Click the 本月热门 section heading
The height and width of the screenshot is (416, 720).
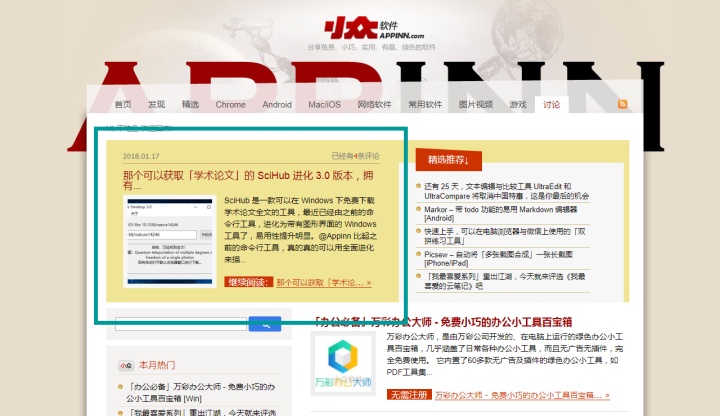click(x=157, y=365)
